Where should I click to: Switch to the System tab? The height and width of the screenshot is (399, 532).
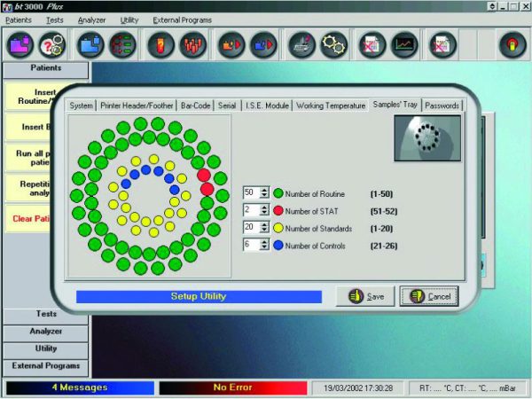[x=81, y=106]
